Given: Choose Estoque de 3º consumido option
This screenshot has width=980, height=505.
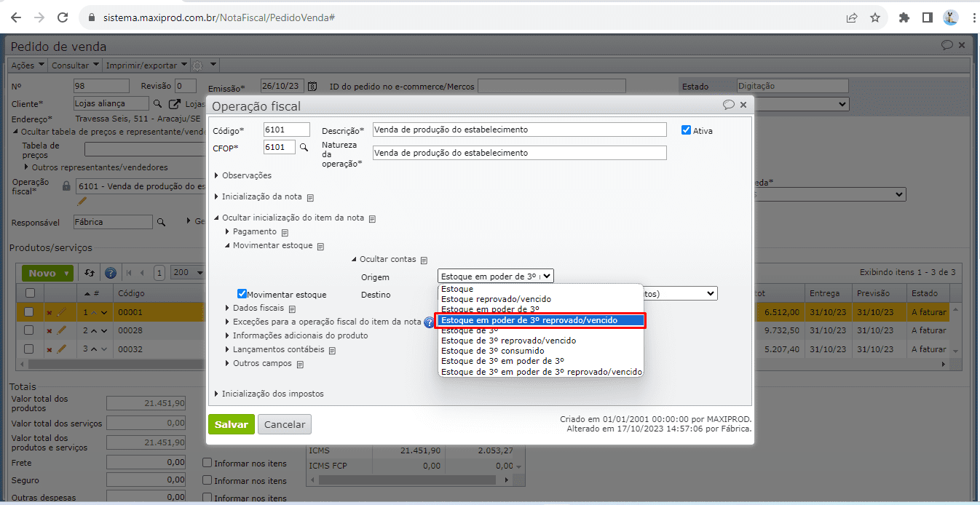Looking at the screenshot, I should [x=540, y=351].
